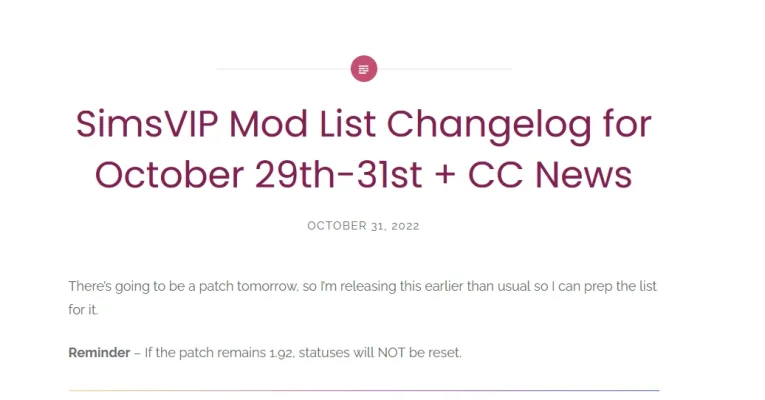Click the words statuses will in reminder
The height and width of the screenshot is (400, 765).
[336, 352]
